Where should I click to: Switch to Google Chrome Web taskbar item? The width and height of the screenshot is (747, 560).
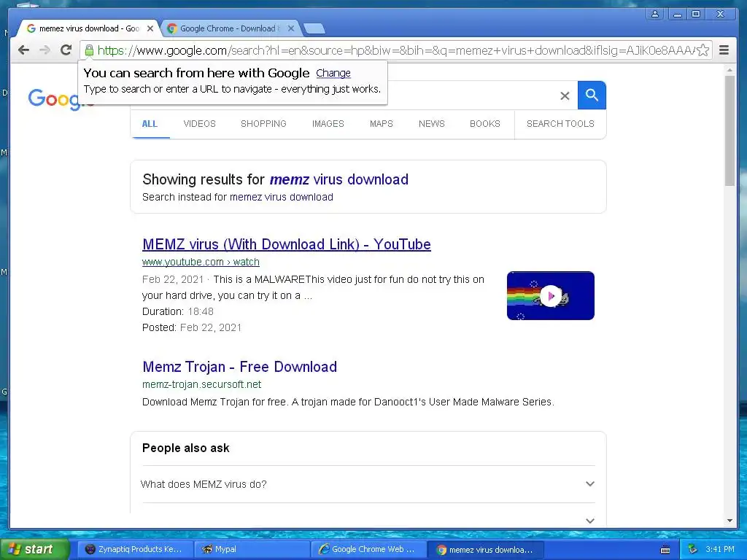368,549
